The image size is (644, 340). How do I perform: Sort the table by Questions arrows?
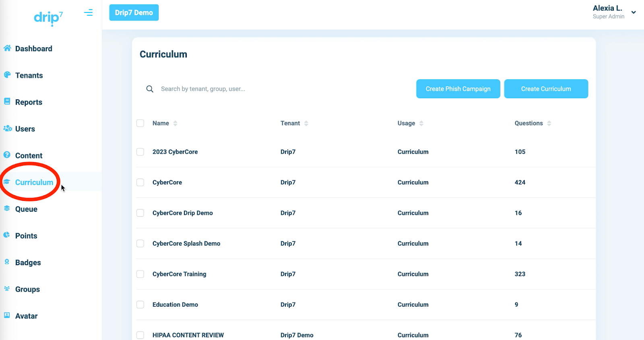pos(549,123)
